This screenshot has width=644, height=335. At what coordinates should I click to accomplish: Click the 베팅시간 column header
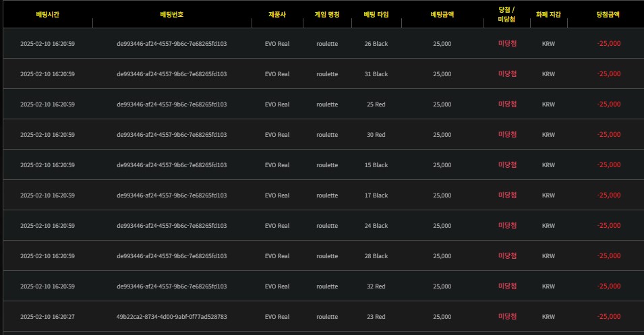pyautogui.click(x=48, y=14)
